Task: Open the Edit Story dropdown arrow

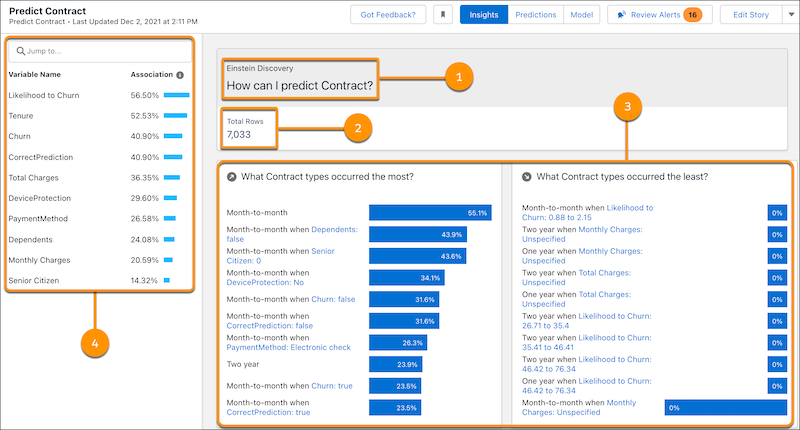Action: point(791,15)
